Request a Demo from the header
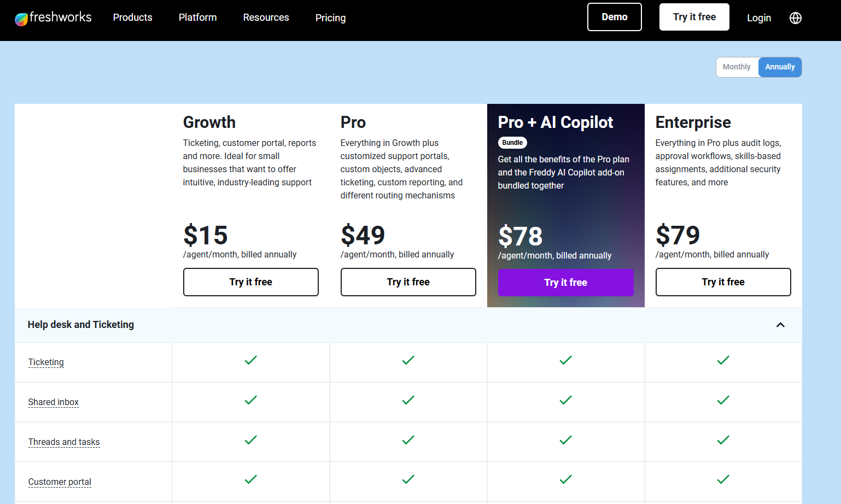 615,17
